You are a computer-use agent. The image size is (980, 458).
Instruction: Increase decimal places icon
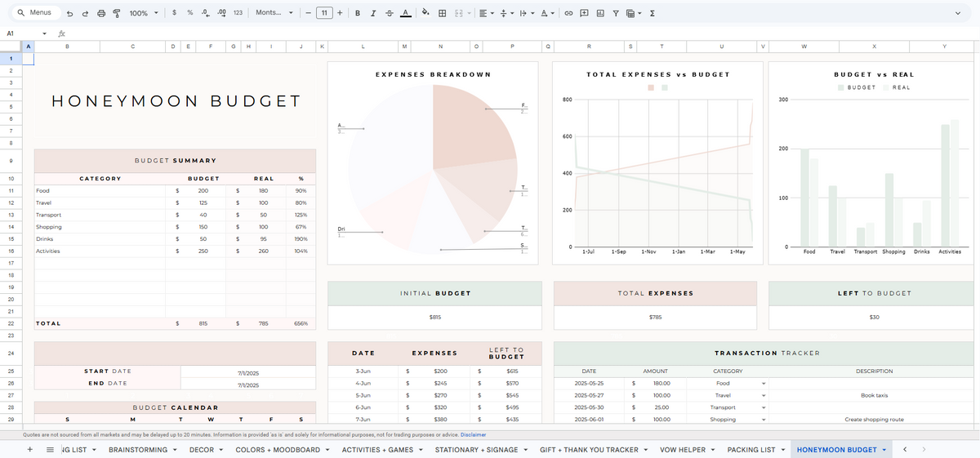coord(221,13)
